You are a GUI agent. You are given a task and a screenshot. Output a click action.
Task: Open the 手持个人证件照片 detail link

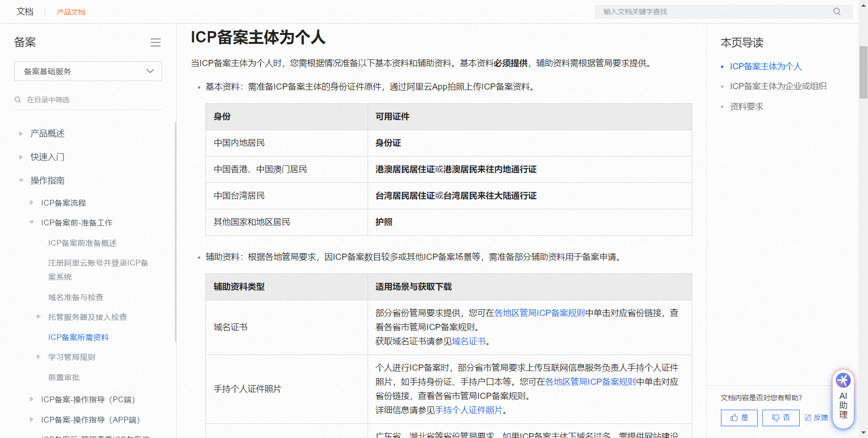469,410
